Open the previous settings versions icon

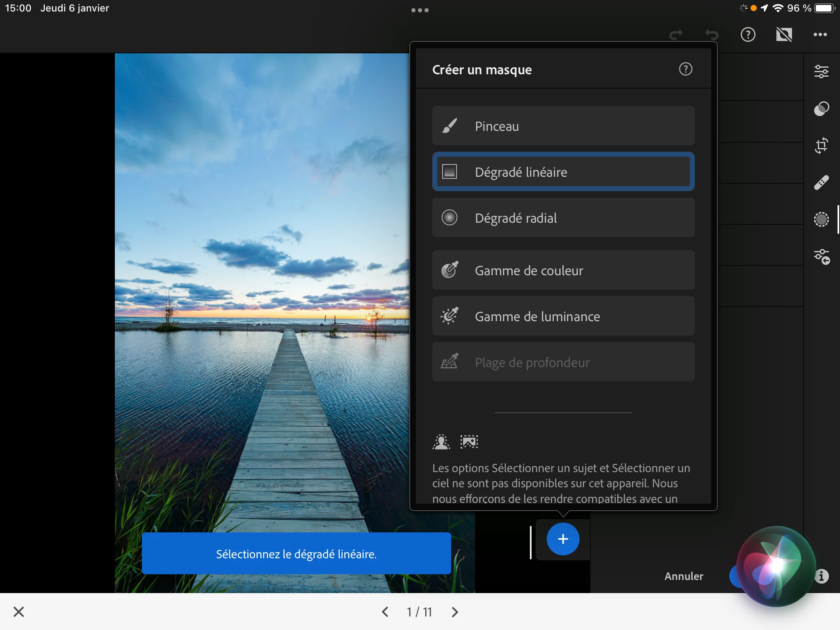pos(822,257)
